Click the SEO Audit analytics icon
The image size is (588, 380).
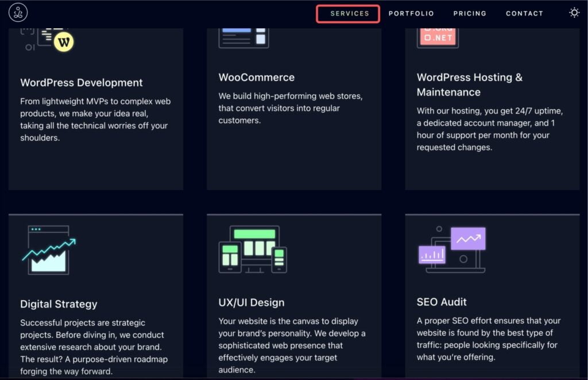point(452,250)
